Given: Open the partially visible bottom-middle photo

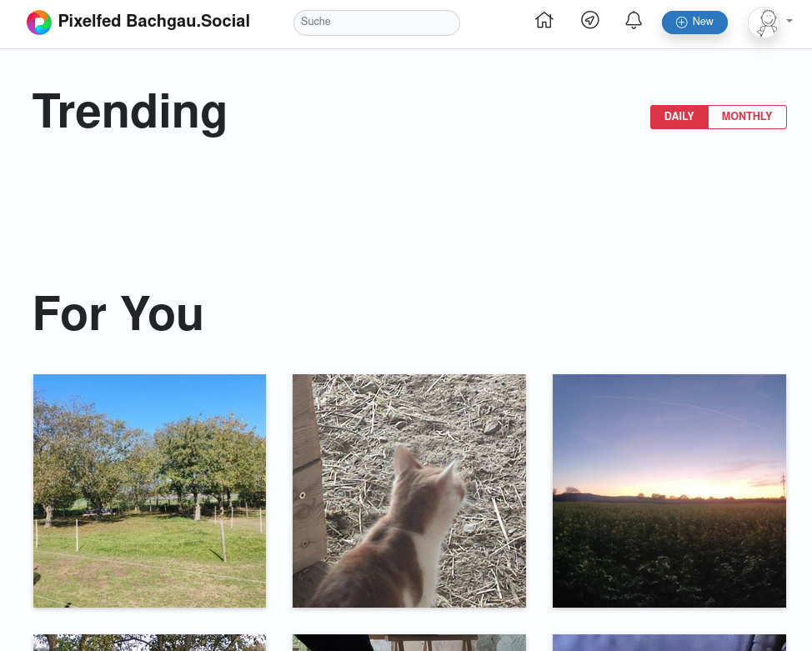Looking at the screenshot, I should [x=409, y=643].
